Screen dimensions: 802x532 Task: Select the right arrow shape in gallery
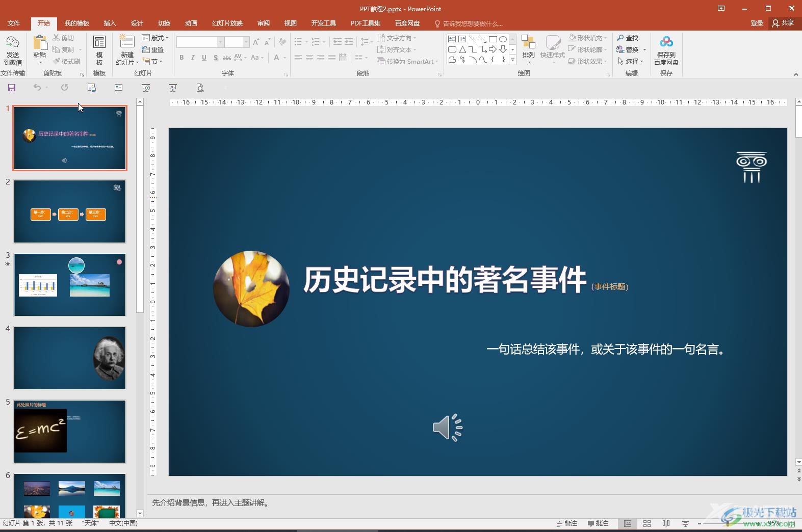click(493, 49)
